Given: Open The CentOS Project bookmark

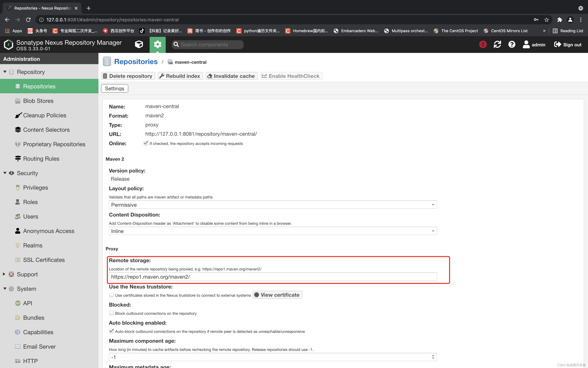Looking at the screenshot, I should click(456, 31).
